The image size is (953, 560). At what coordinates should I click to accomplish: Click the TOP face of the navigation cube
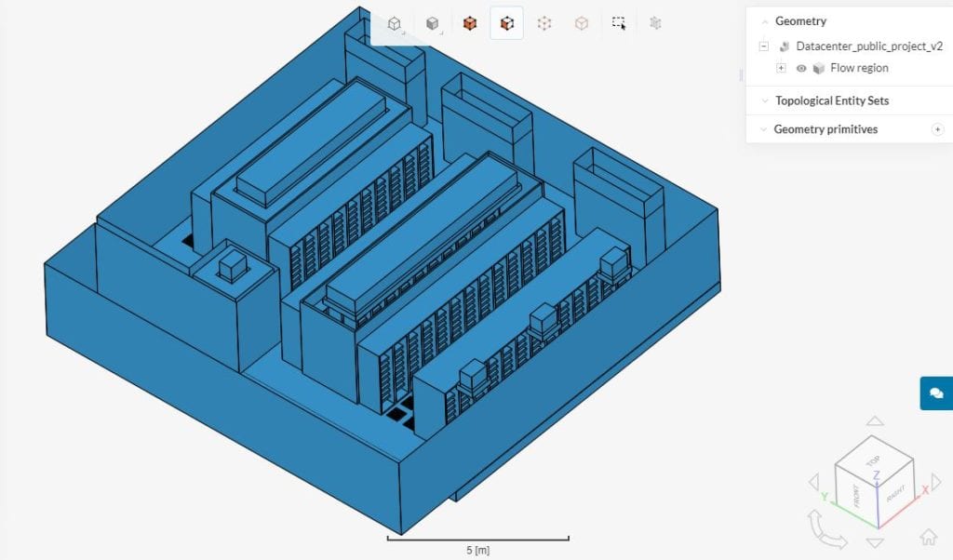[873, 459]
